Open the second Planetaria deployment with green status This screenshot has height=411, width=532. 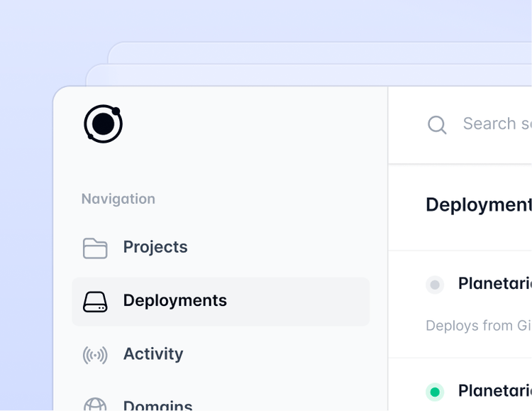(494, 390)
